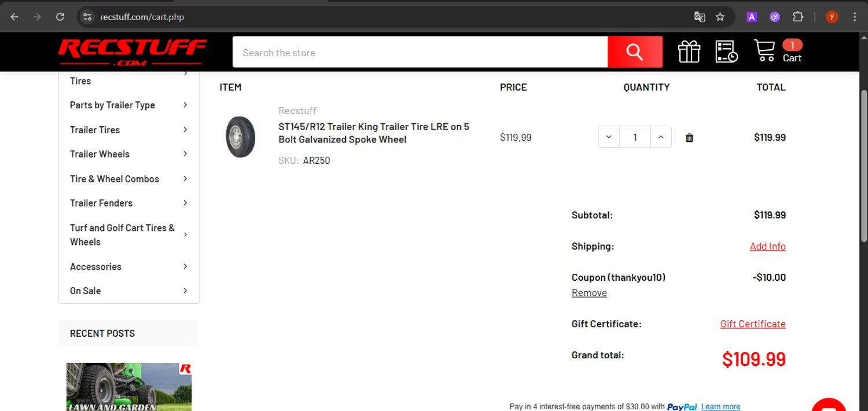The image size is (868, 411).
Task: Expand the Trailer Fenders chevron
Action: click(x=185, y=203)
